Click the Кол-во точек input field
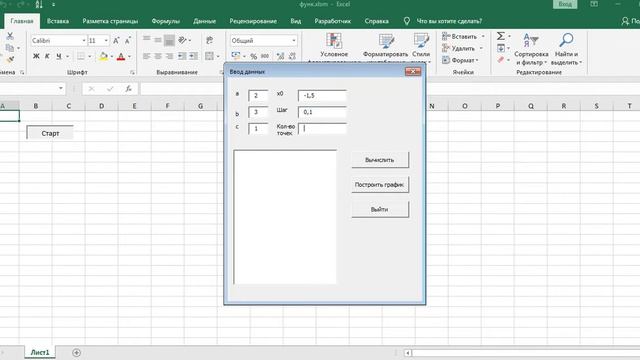 point(322,129)
